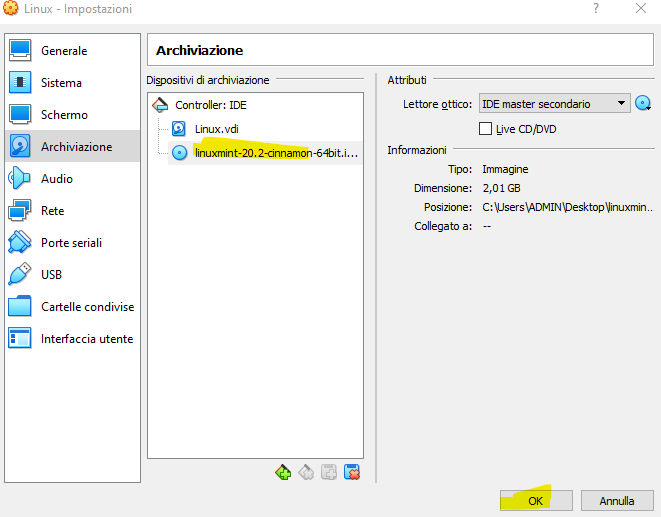Open USB settings label
Viewport: 661px width, 517px height.
[x=51, y=275]
